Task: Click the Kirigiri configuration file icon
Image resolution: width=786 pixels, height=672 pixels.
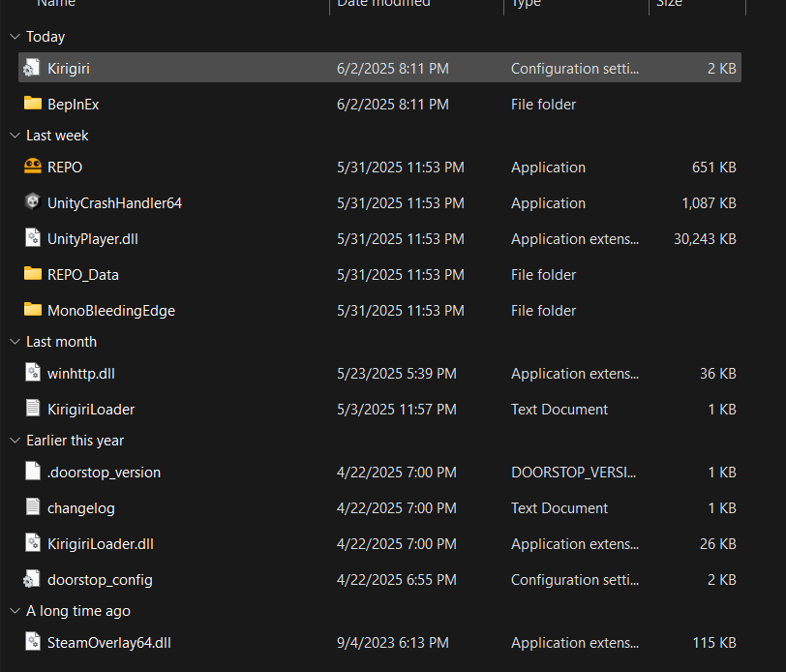Action: [32, 68]
